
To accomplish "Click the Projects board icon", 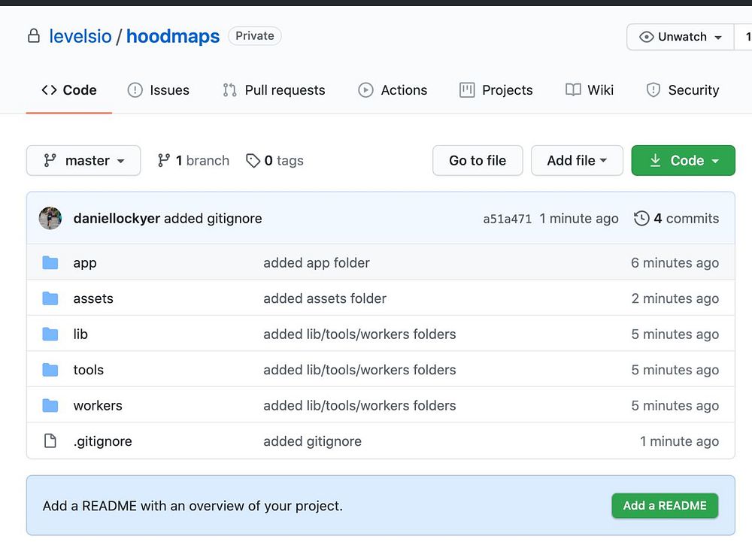I will point(467,90).
